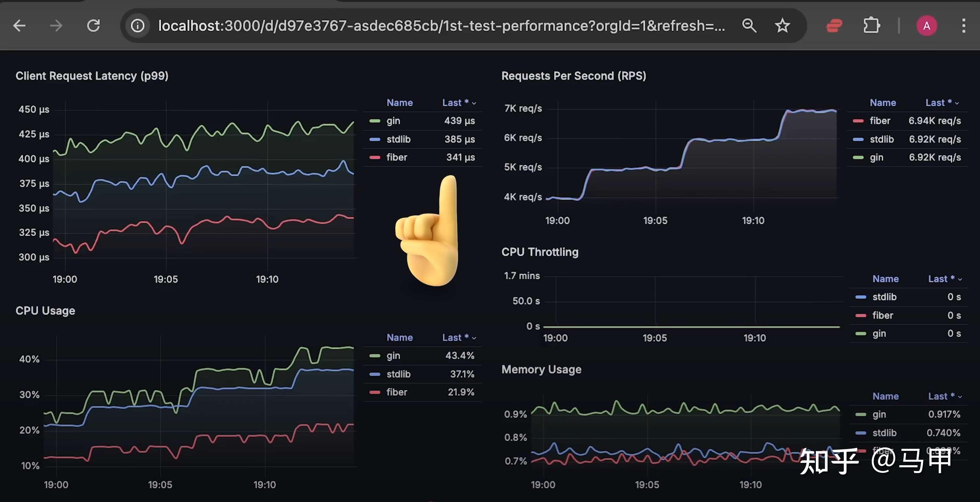This screenshot has width=980, height=502.
Task: Reload the dashboard page
Action: pyautogui.click(x=93, y=26)
